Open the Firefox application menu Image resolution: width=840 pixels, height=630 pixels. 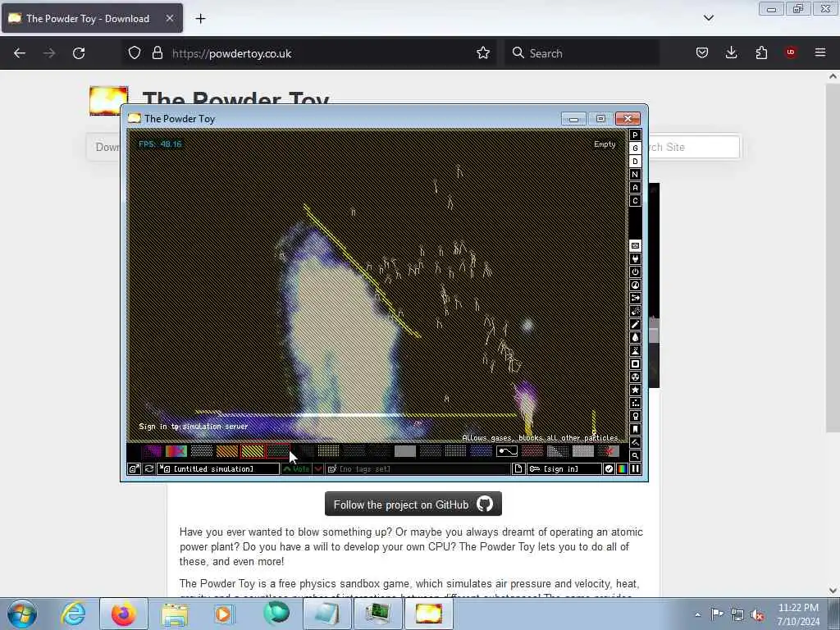[819, 52]
